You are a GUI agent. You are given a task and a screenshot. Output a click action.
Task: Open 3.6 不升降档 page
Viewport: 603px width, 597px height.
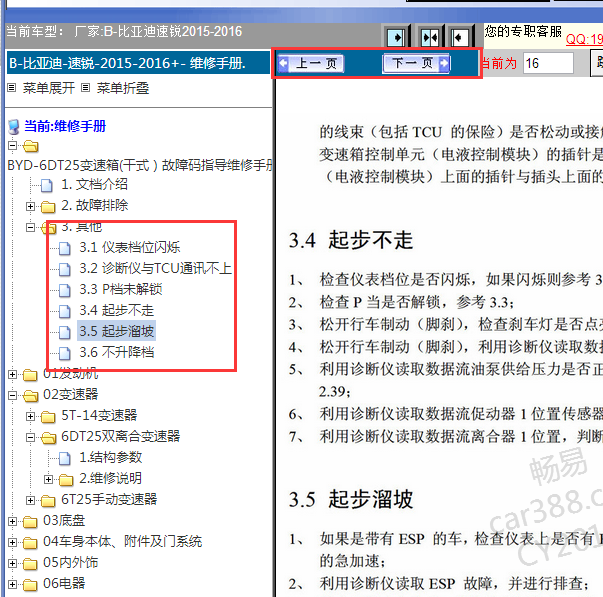coord(117,352)
